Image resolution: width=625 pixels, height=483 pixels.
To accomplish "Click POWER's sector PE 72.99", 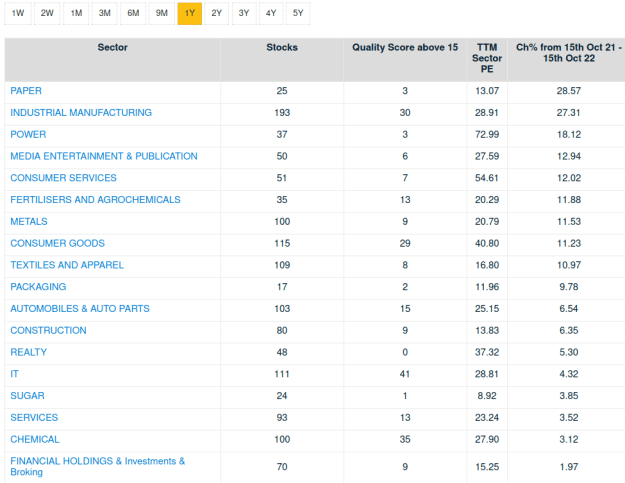I will coord(487,134).
